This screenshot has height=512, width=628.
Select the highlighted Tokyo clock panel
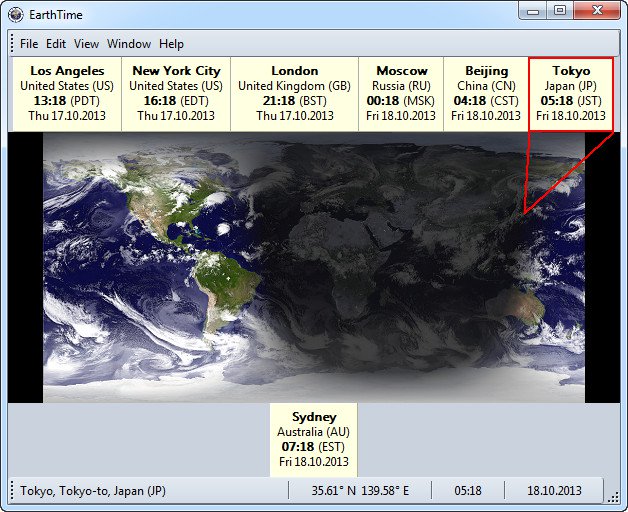[571, 94]
